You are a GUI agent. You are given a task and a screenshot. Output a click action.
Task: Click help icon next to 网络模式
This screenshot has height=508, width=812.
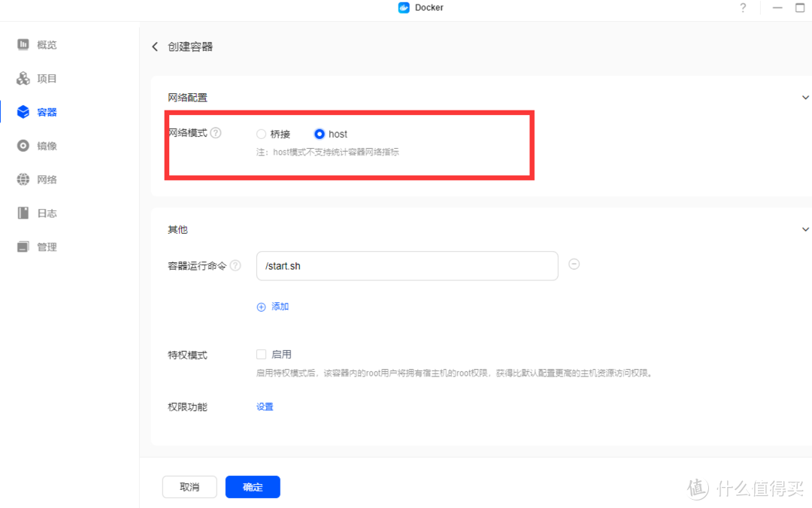(216, 133)
